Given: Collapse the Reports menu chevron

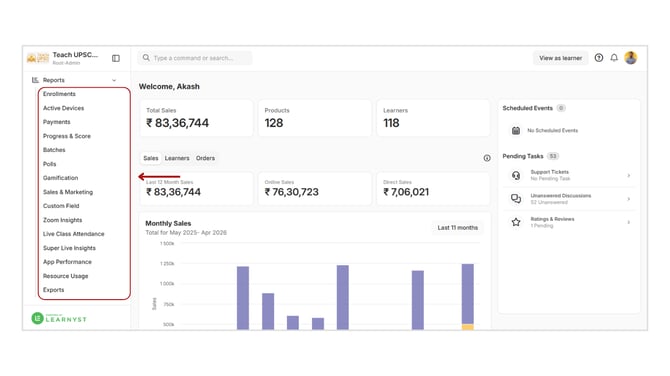Looking at the screenshot, I should point(114,80).
